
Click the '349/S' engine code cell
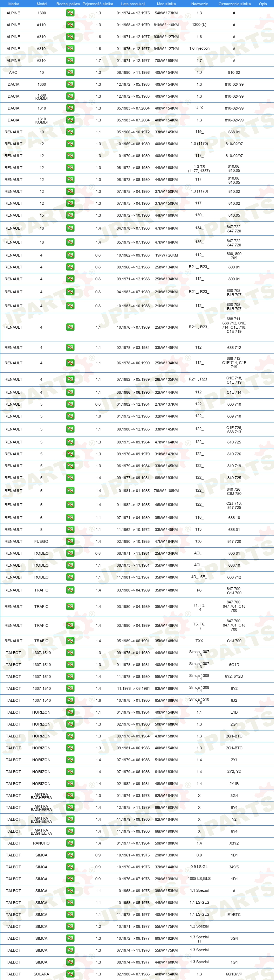click(234, 867)
